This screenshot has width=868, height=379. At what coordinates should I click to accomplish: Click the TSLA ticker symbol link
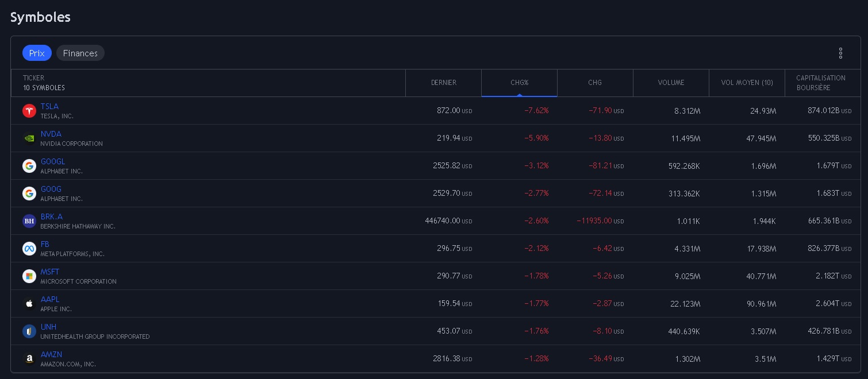[49, 106]
